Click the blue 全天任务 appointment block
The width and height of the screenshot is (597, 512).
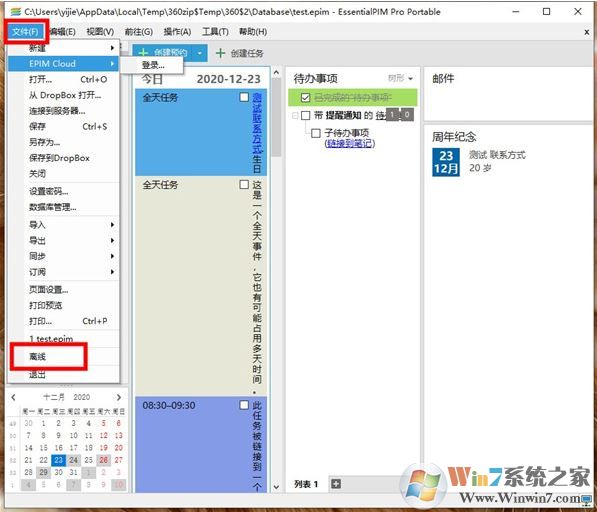[x=201, y=132]
